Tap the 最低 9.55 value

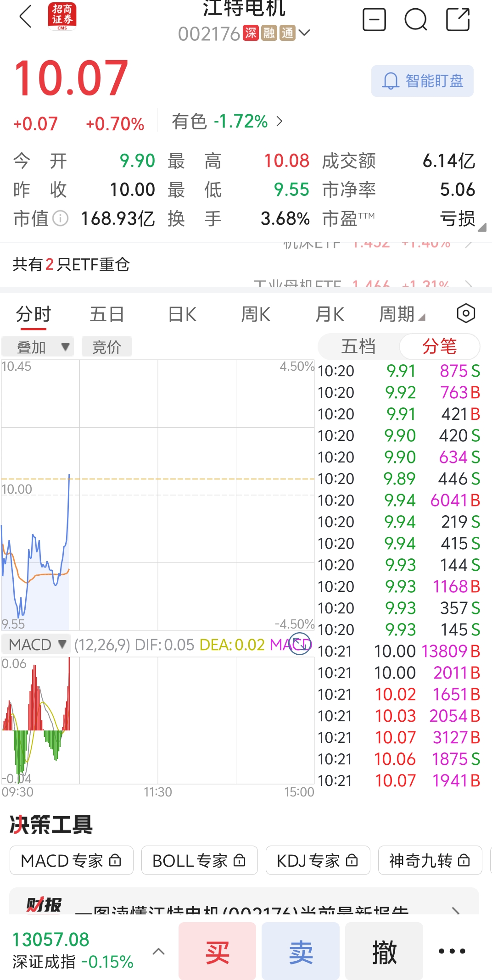click(291, 189)
